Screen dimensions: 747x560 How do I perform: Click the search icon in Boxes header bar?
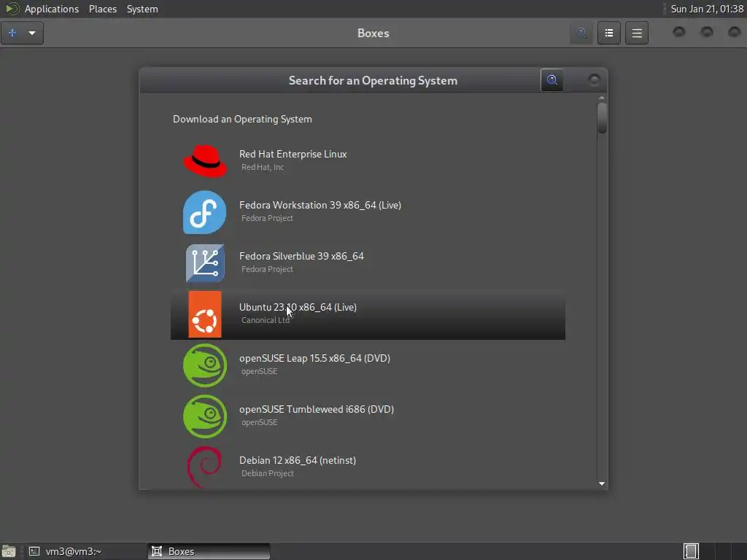(x=581, y=33)
